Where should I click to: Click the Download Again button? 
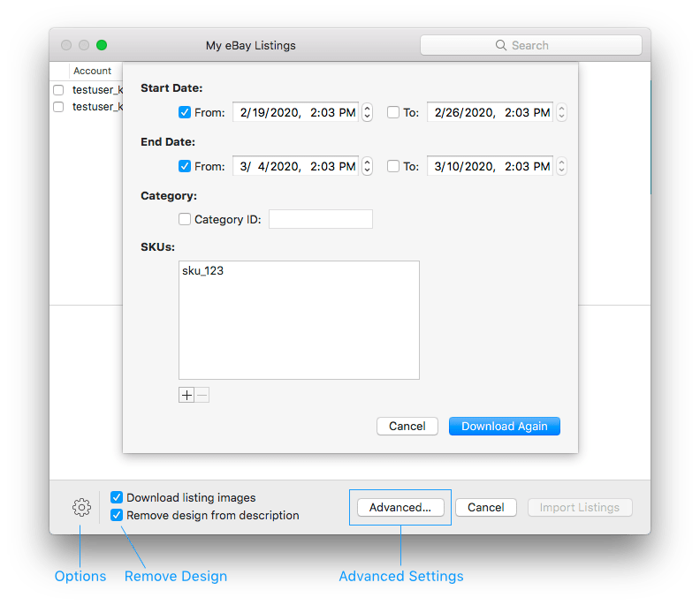point(505,426)
